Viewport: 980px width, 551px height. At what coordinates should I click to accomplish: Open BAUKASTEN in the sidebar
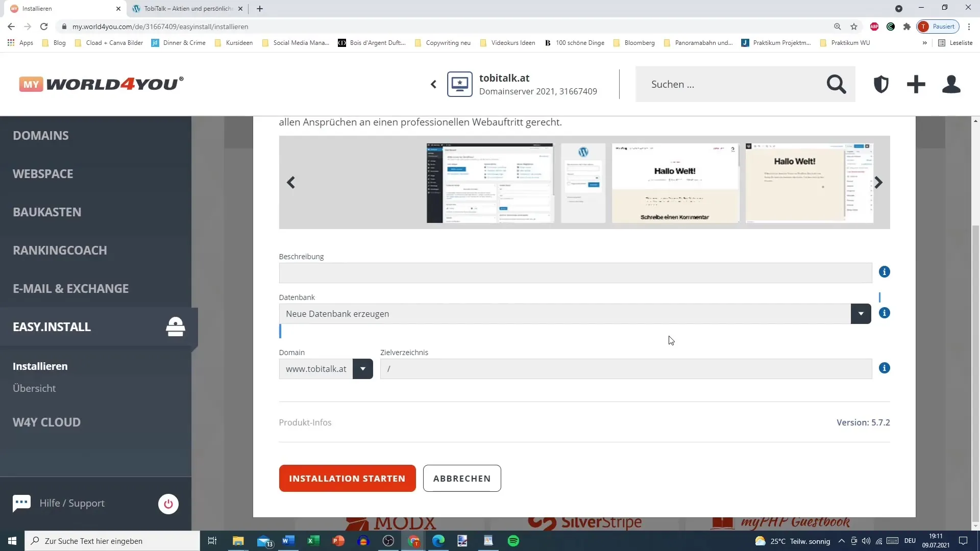[47, 212]
